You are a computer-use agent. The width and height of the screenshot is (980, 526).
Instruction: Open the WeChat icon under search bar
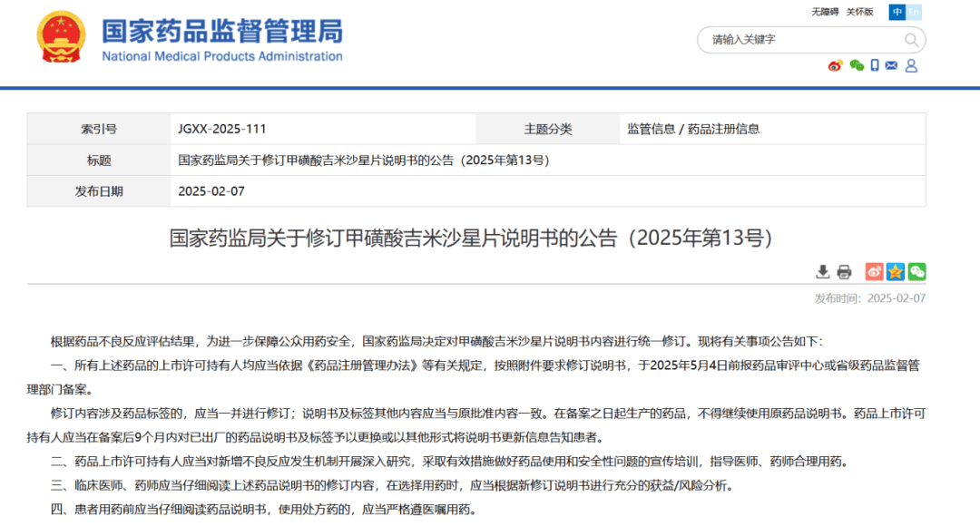point(857,65)
